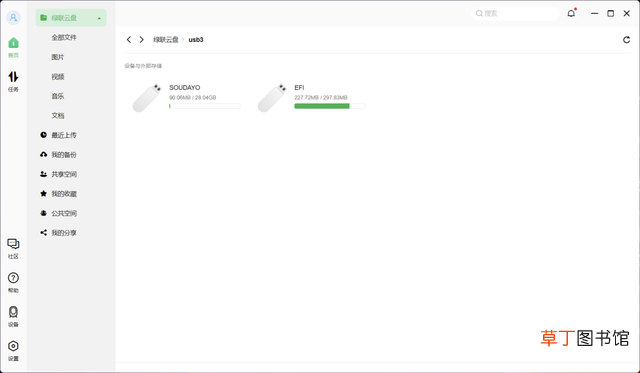Select 音乐 category in sidebar

click(x=58, y=96)
